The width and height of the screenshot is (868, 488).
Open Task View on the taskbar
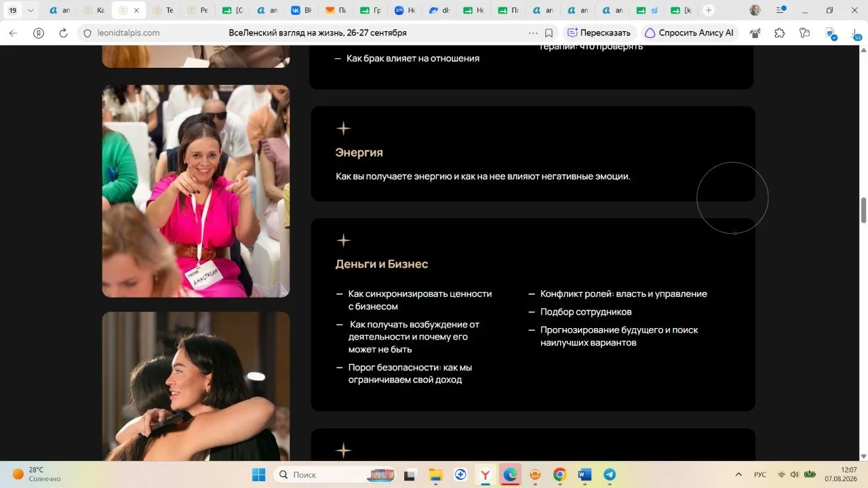(x=410, y=474)
